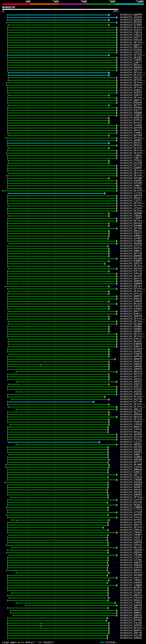Viewport: 146px width, 644px height.
Task: Click the red 20% identity legend segment
Action: point(16,4)
